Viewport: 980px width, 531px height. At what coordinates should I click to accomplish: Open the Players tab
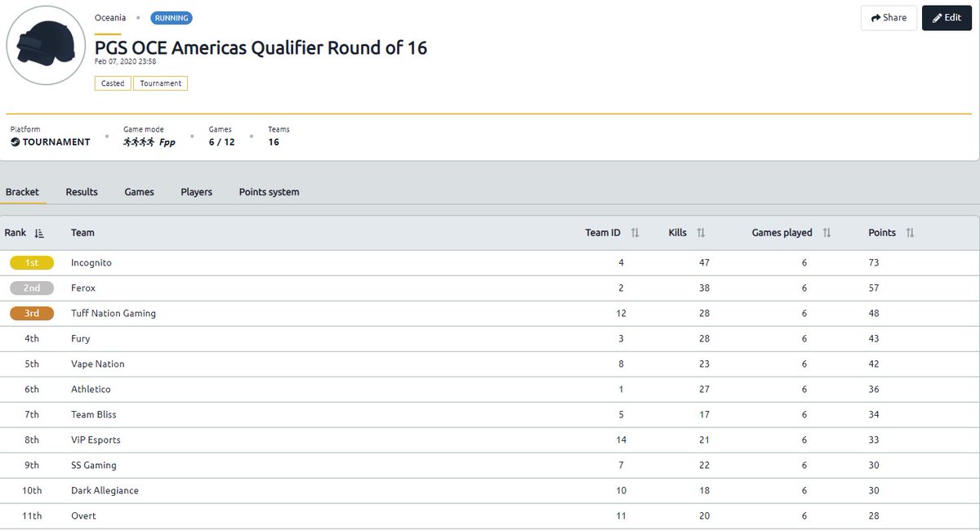196,192
